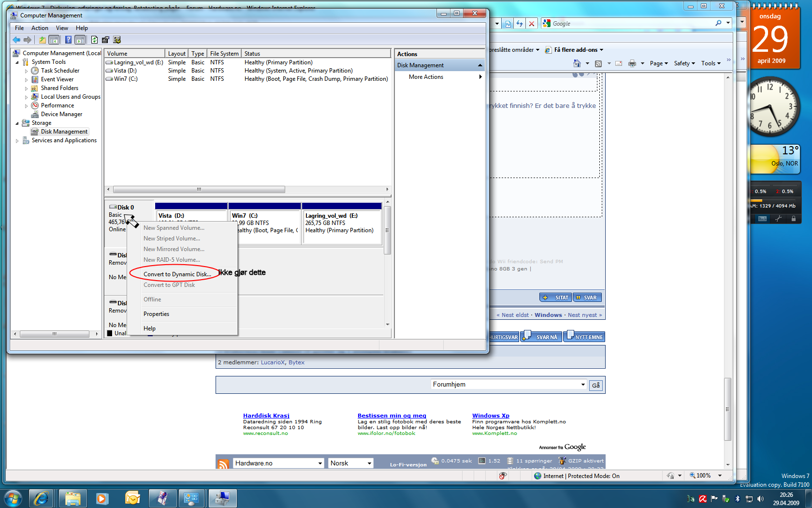Expand the Services and Applications node

tap(17, 141)
